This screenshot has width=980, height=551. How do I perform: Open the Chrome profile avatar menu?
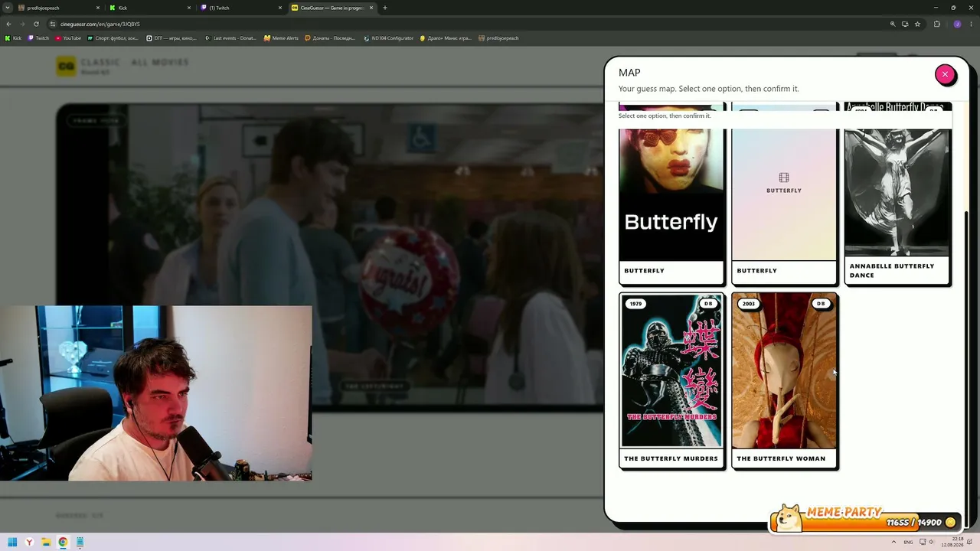(x=957, y=24)
